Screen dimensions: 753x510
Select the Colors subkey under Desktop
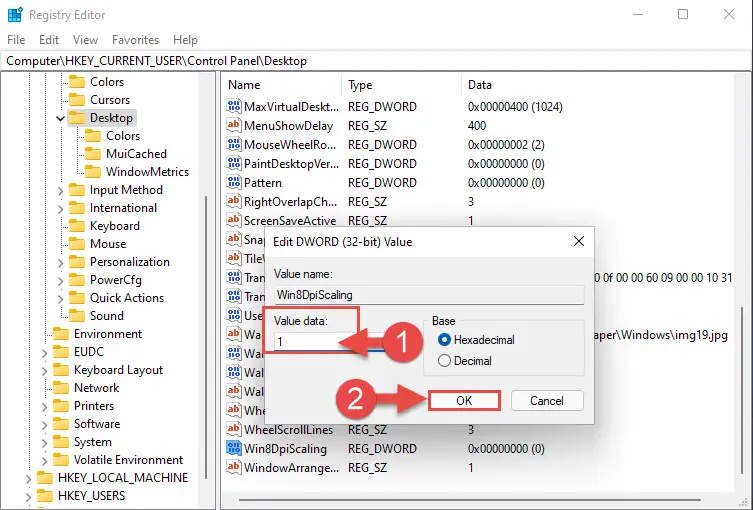123,136
